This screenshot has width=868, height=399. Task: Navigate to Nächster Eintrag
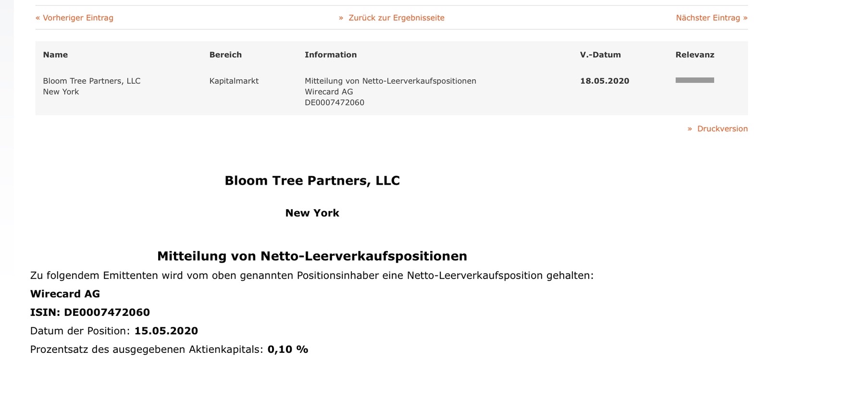pos(708,18)
